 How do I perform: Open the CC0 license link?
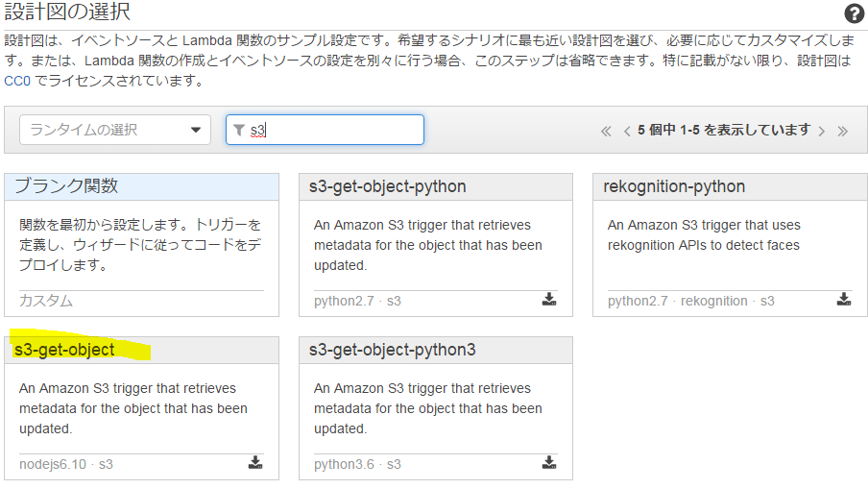click(17, 81)
